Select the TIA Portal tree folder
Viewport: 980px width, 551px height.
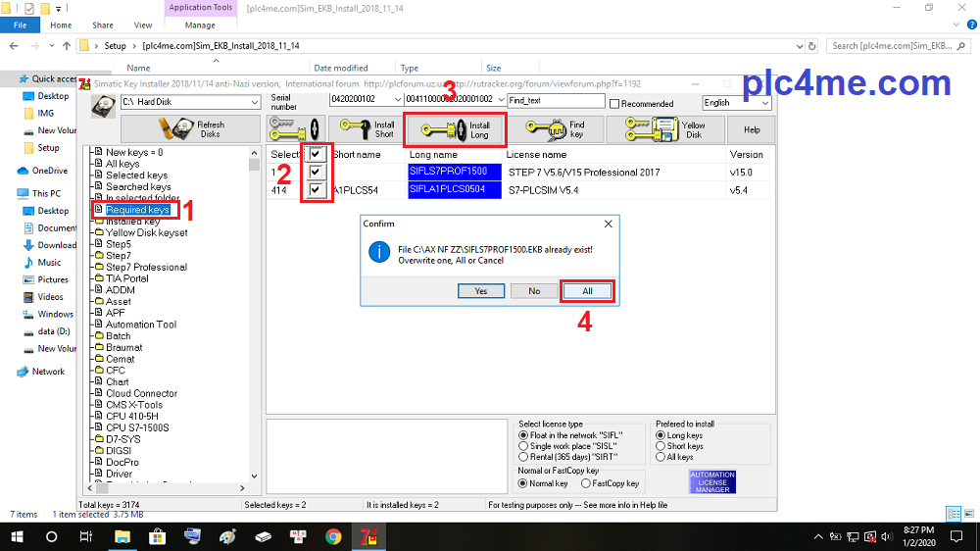tap(127, 278)
